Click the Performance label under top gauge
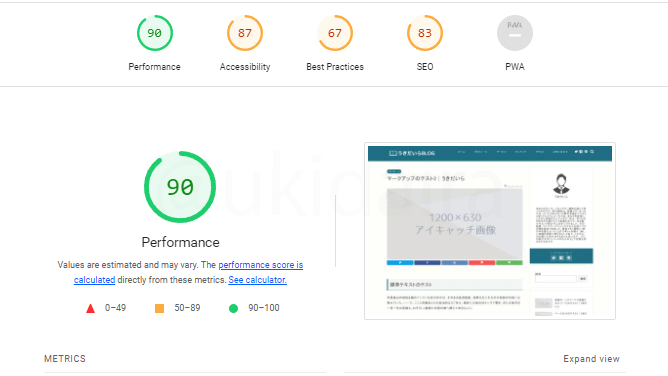668x376 pixels. point(155,67)
